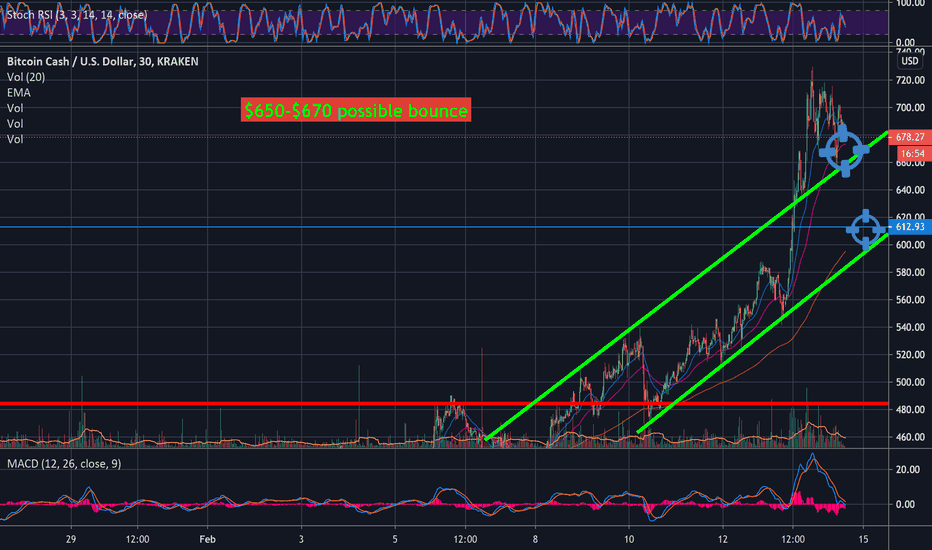Click the 640.00 price axis label
This screenshot has height=550, width=932.
click(911, 190)
